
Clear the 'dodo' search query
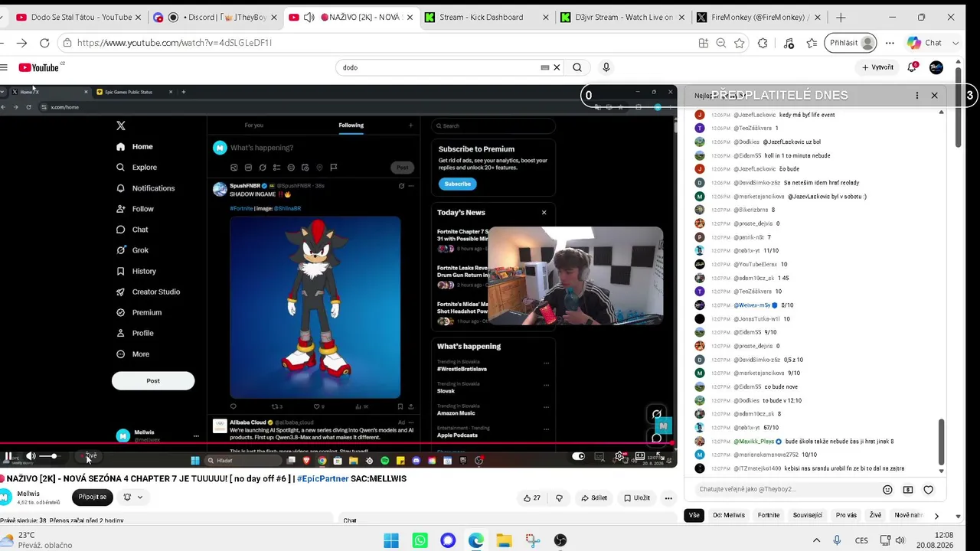tap(557, 67)
